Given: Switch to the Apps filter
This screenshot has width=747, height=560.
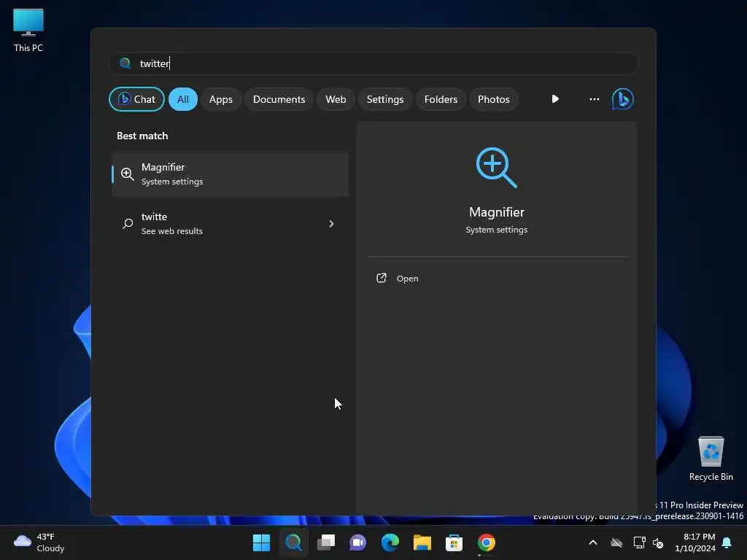Looking at the screenshot, I should pos(220,99).
